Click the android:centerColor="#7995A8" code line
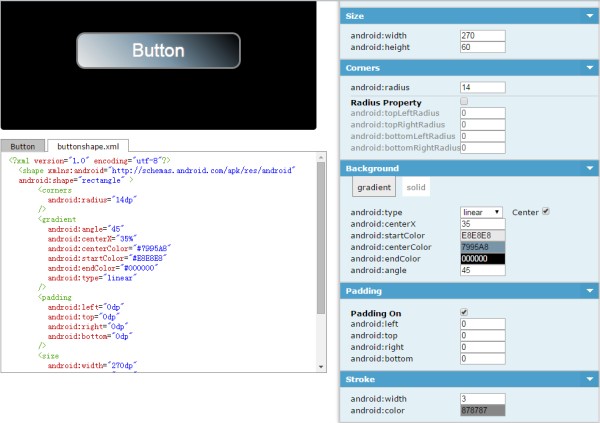This screenshot has height=423, width=600. pyautogui.click(x=109, y=248)
